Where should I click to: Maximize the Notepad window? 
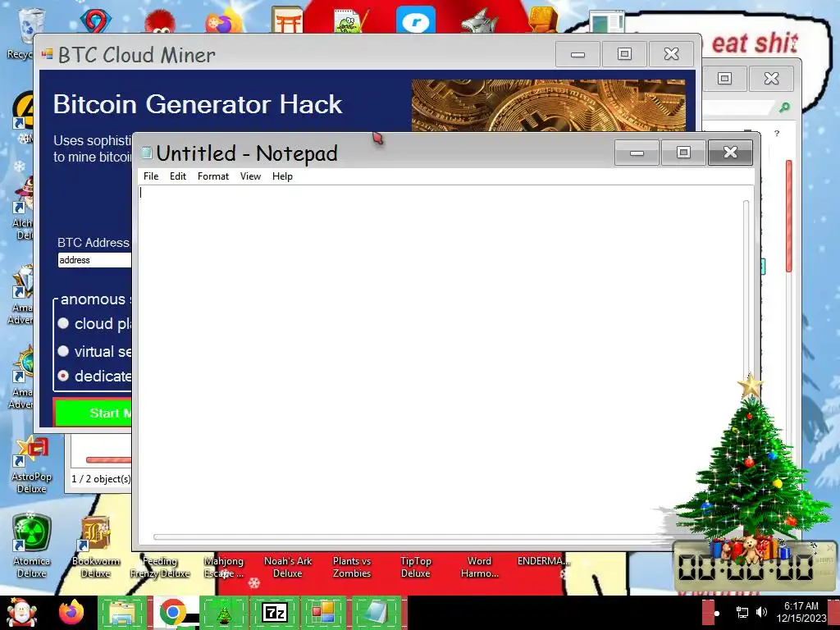point(683,153)
